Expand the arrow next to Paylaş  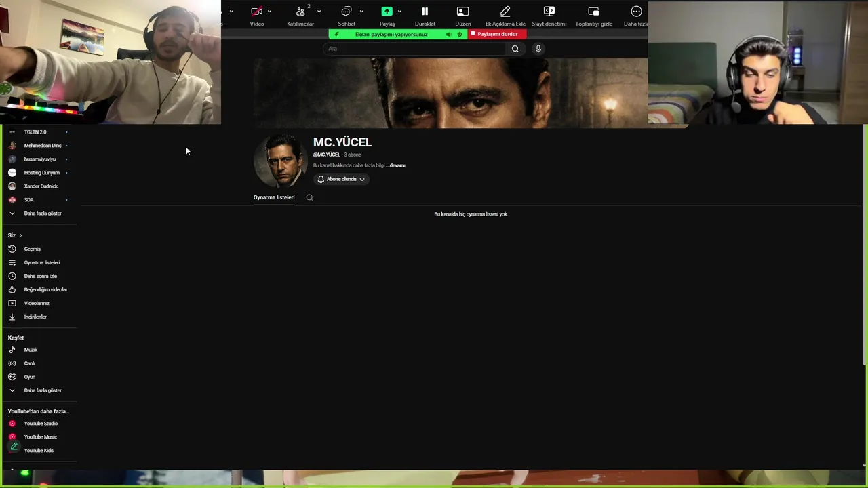pyautogui.click(x=399, y=12)
